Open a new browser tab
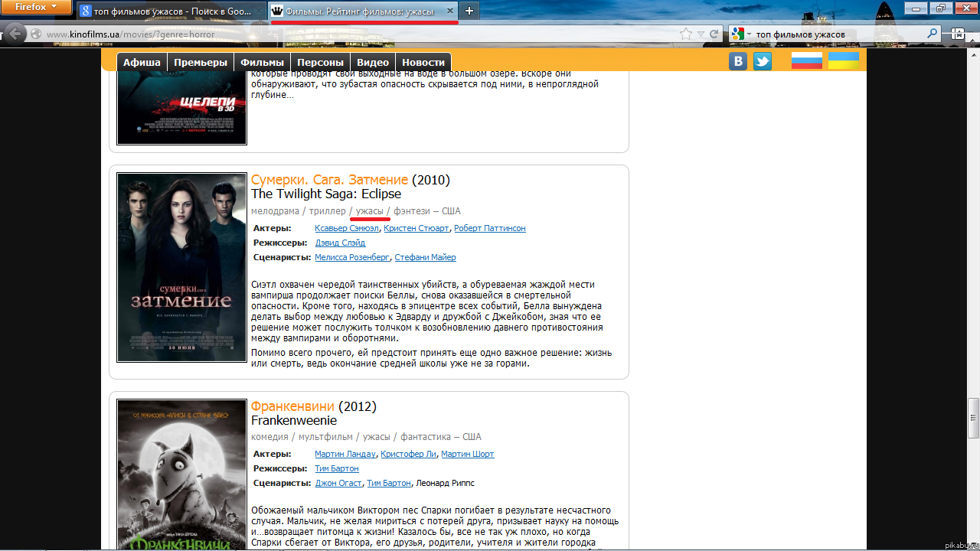Screen dimensions: 980x551 [x=469, y=11]
